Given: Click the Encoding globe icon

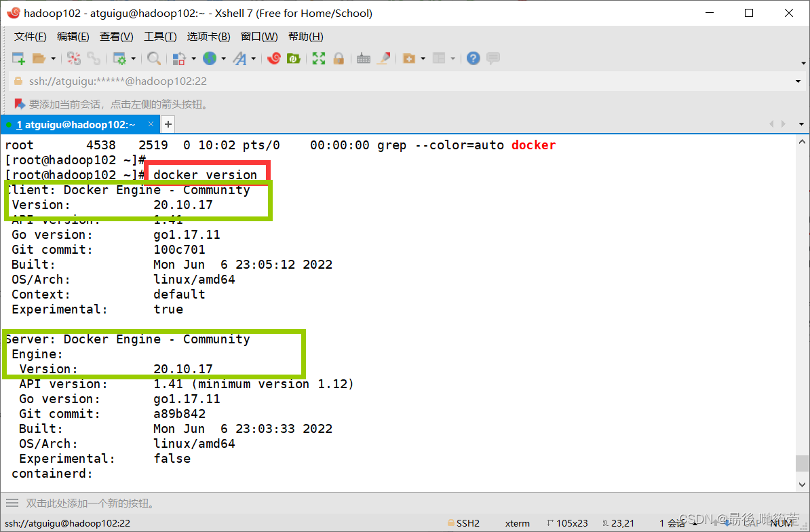Looking at the screenshot, I should (x=210, y=58).
